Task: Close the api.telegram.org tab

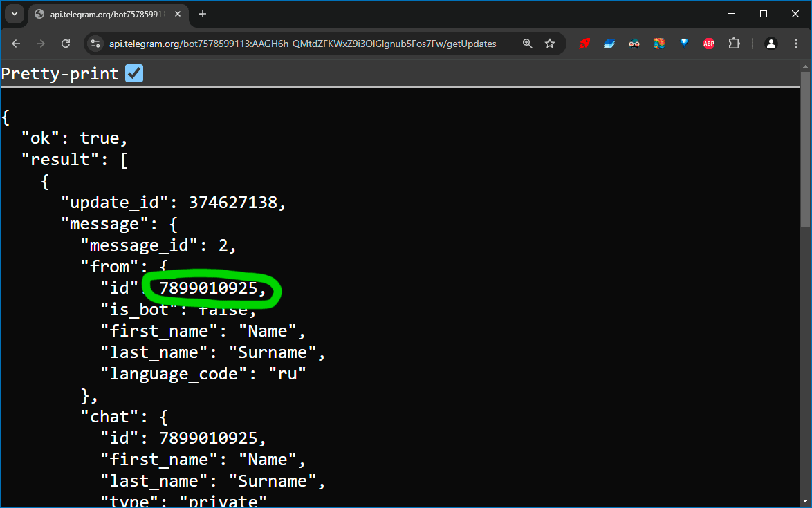Action: [x=178, y=15]
